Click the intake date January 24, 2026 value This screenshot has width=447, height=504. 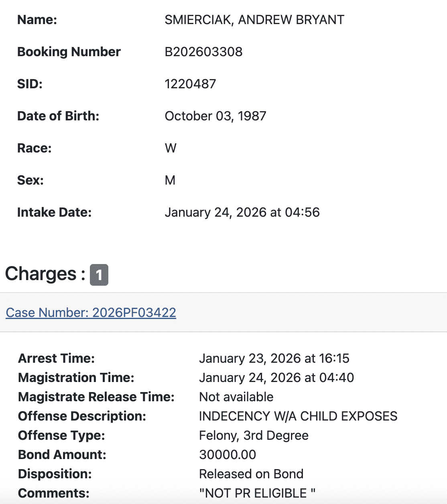coord(242,213)
